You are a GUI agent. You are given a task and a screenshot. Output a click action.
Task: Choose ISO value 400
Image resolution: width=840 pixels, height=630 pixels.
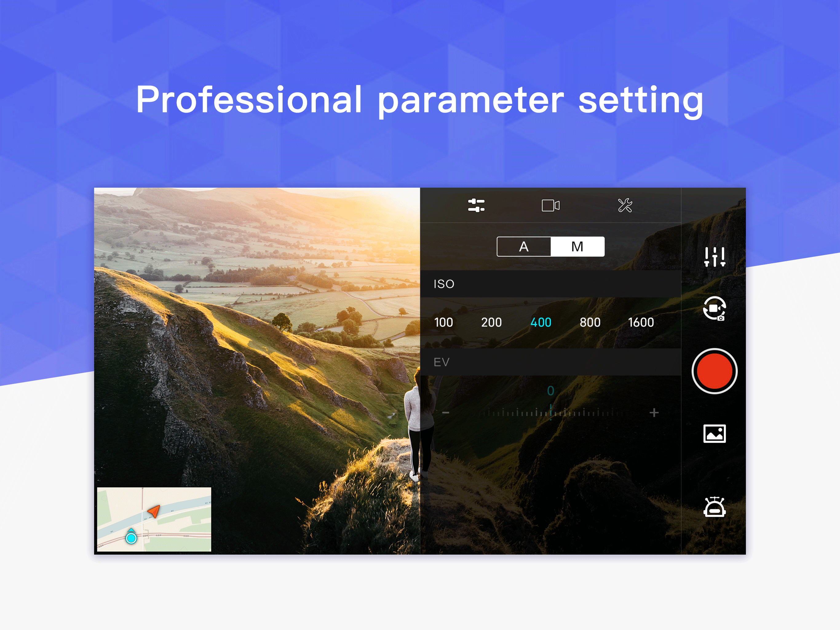pyautogui.click(x=541, y=322)
